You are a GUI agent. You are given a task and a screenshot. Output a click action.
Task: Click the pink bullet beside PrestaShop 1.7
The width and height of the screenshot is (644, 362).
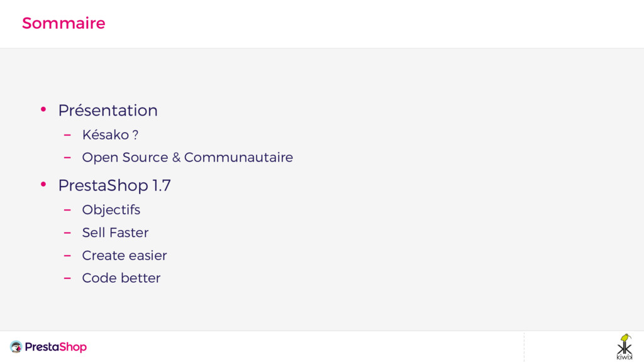point(43,185)
